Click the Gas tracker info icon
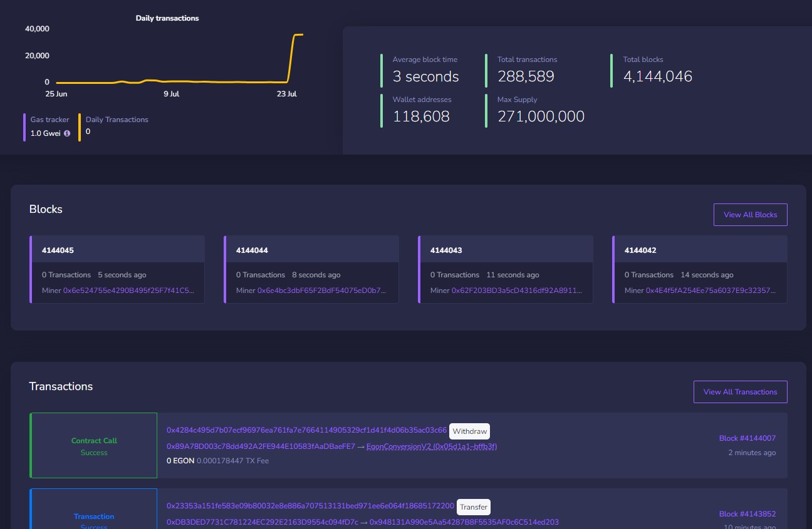Viewport: 812px width, 529px height. coord(67,133)
